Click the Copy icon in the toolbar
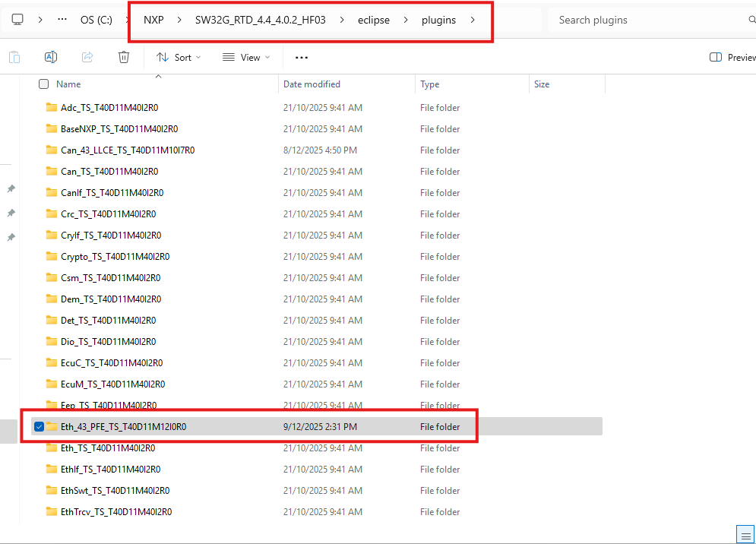Image resolution: width=756 pixels, height=544 pixels. pyautogui.click(x=14, y=57)
